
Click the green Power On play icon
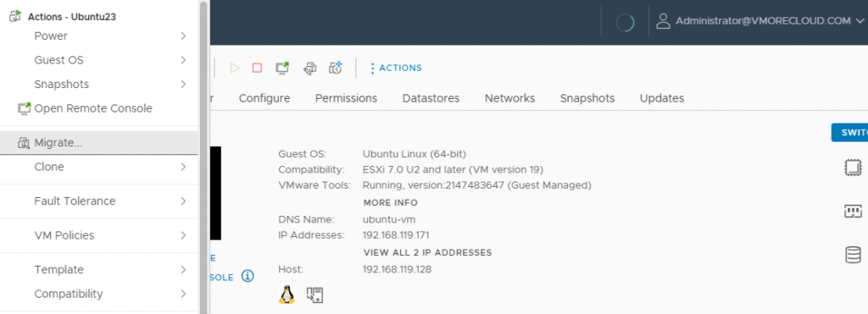tap(235, 68)
